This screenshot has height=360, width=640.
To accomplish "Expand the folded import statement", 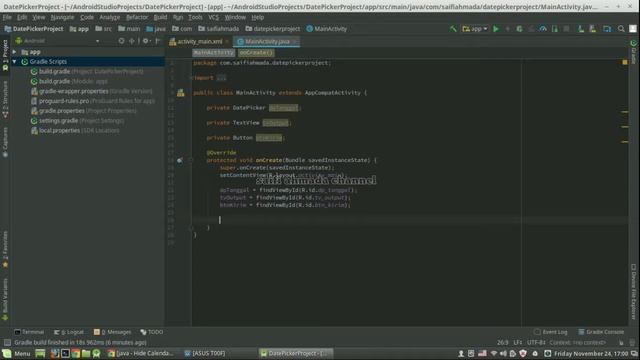I will click(x=221, y=78).
